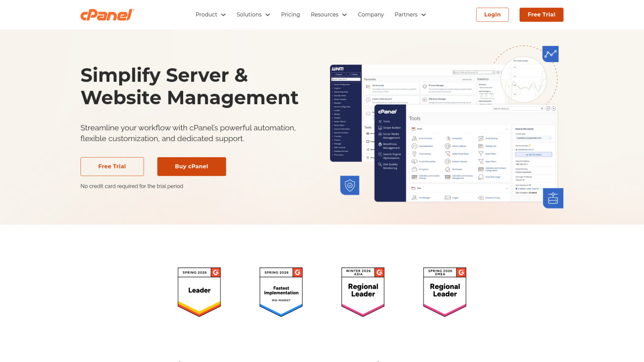The height and width of the screenshot is (362, 644).
Task: Click the Default Address icon in the preview
Action: [x=448, y=146]
